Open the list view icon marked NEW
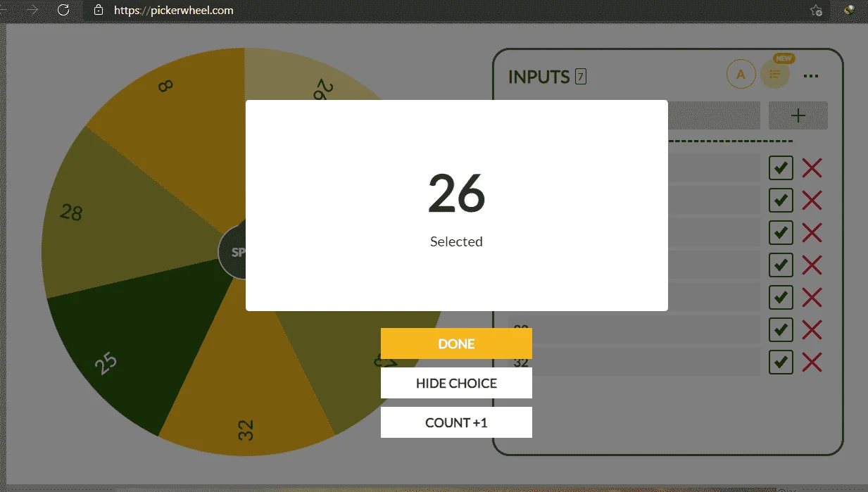 point(775,74)
